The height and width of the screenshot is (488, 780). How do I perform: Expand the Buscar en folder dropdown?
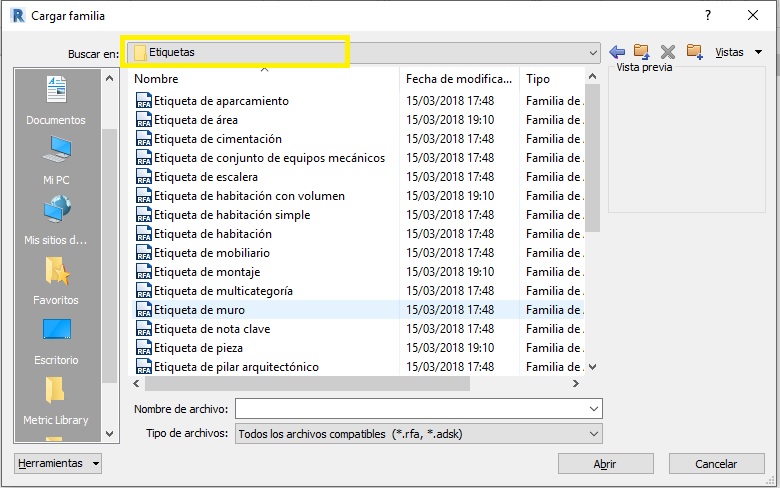(x=594, y=52)
